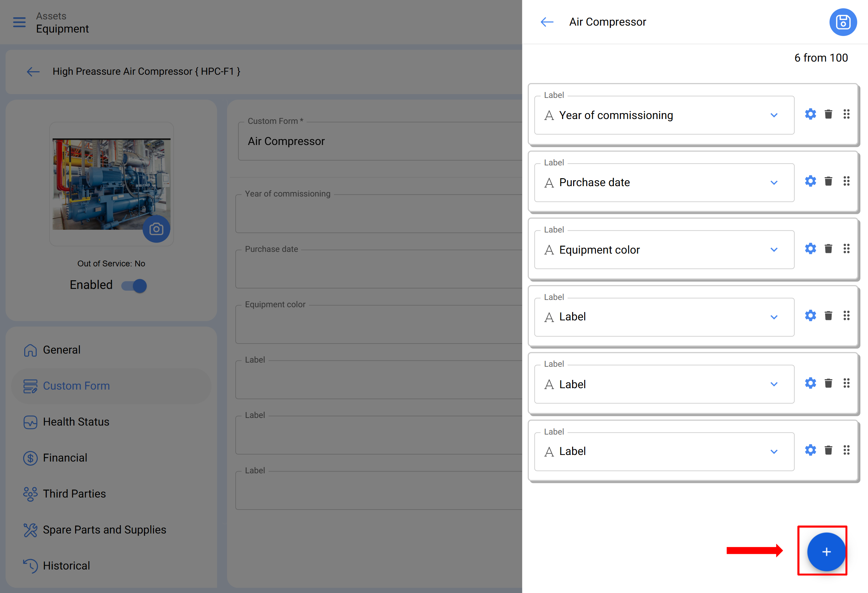Delete the Purchase date field
Viewport: 868px width, 593px height.
click(828, 182)
